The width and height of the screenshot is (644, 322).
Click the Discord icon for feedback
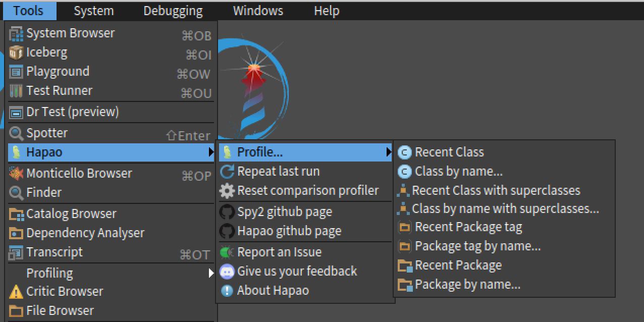pyautogui.click(x=228, y=272)
